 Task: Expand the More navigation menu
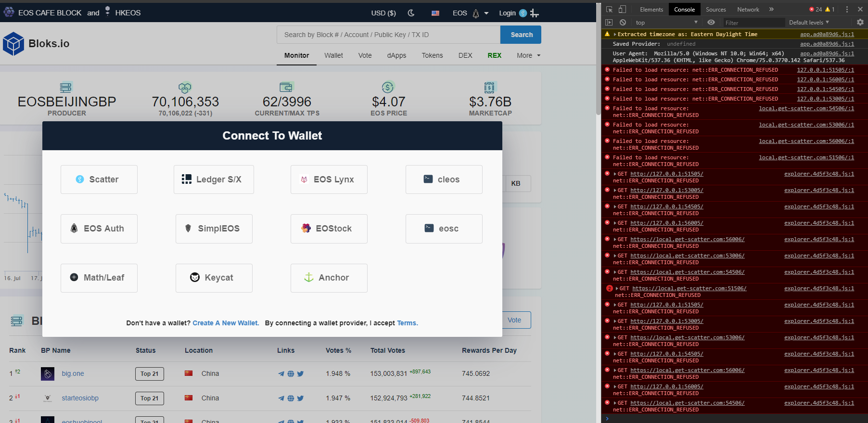click(x=529, y=55)
